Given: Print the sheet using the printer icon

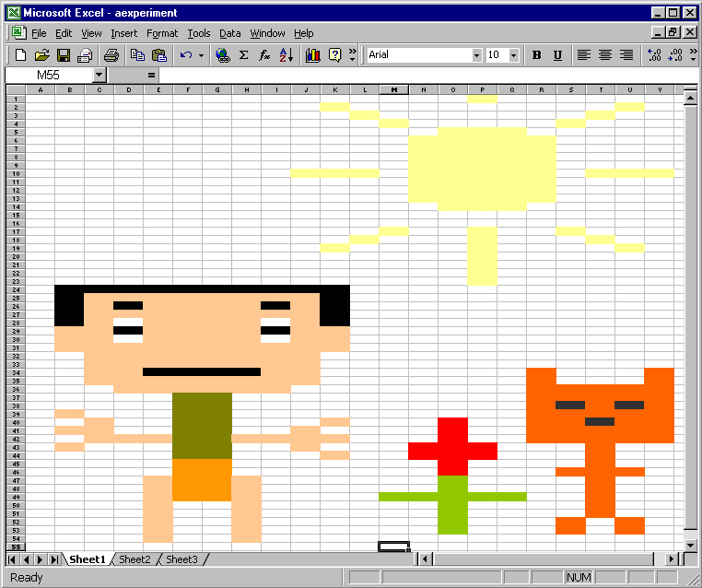Looking at the screenshot, I should click(111, 55).
